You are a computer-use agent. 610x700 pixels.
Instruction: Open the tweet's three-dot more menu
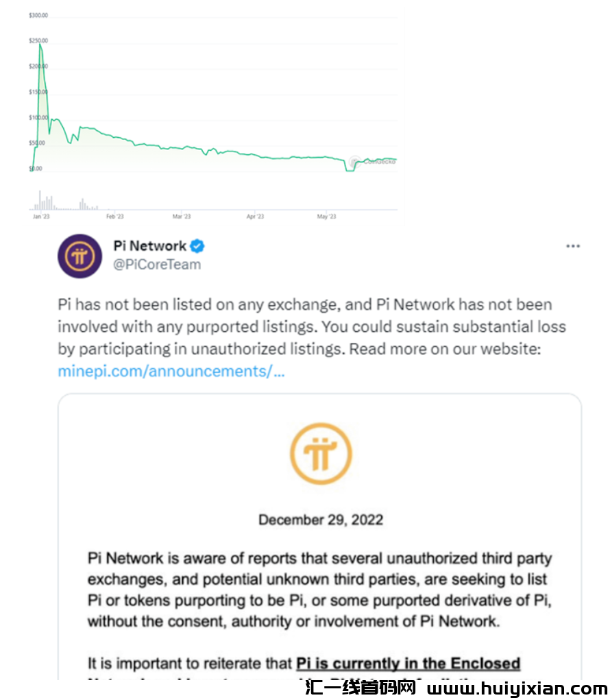click(572, 246)
